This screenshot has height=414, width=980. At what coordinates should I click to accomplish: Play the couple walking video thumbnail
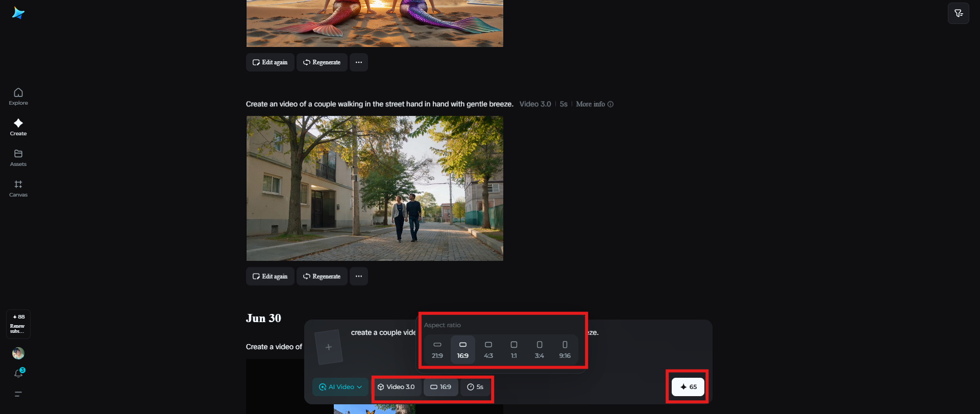(x=375, y=188)
